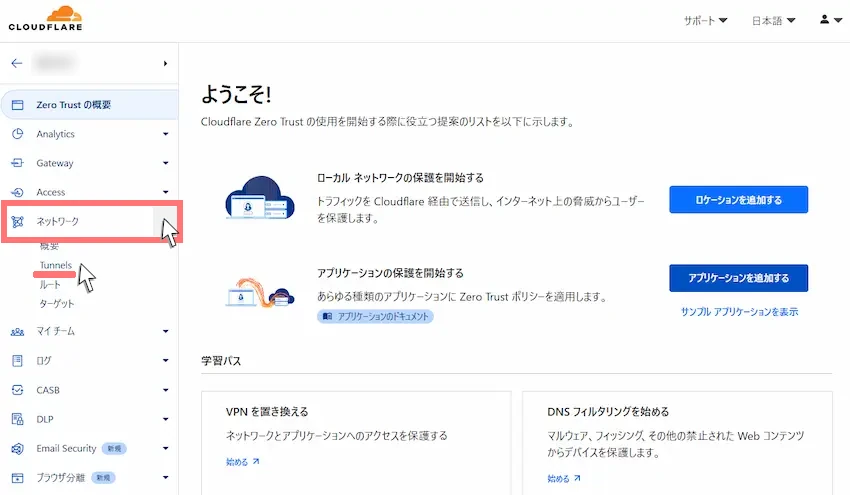Click ローカル ネットワークの保護を開始する heading

click(x=400, y=178)
